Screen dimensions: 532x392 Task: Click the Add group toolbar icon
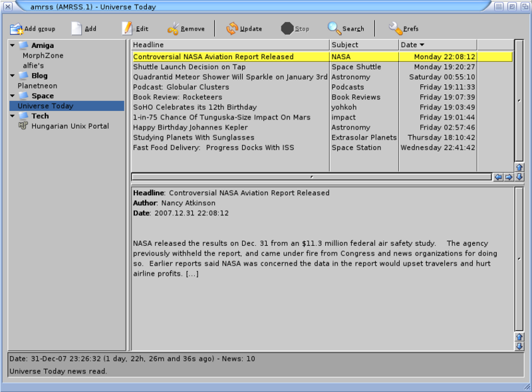pos(17,29)
